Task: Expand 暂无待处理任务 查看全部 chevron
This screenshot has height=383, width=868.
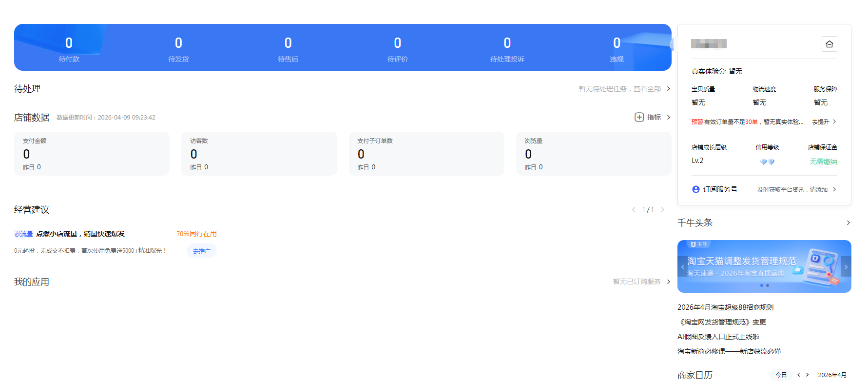Action: (x=668, y=89)
